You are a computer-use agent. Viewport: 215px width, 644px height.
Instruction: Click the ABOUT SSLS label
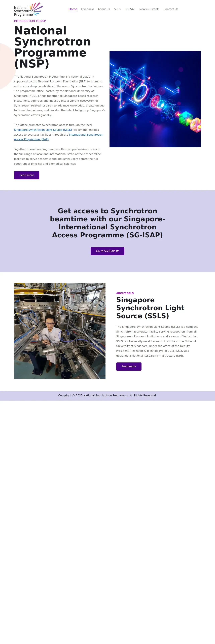(125, 293)
